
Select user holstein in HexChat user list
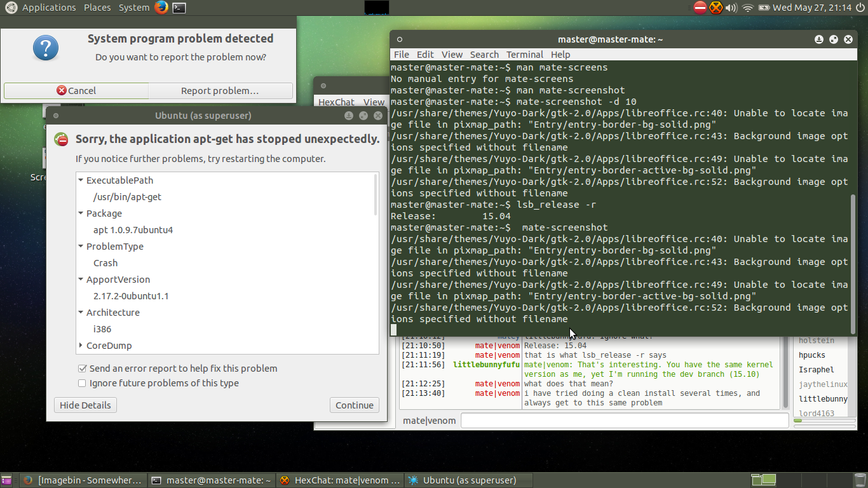(x=816, y=341)
